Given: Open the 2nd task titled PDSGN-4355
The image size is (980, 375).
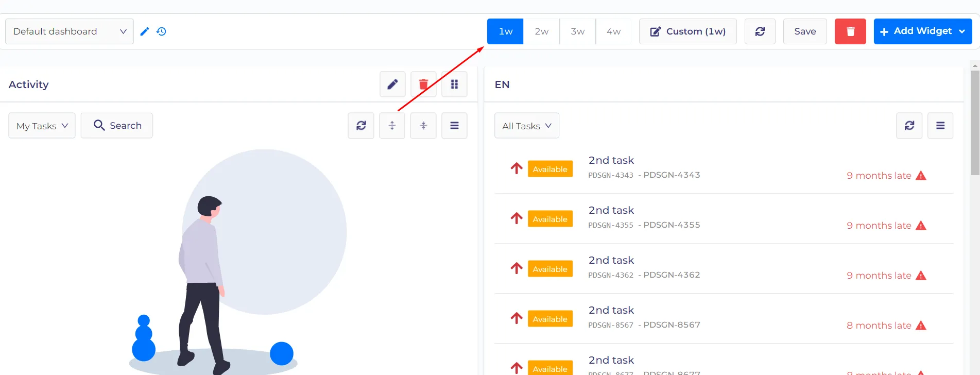Looking at the screenshot, I should coord(611,210).
